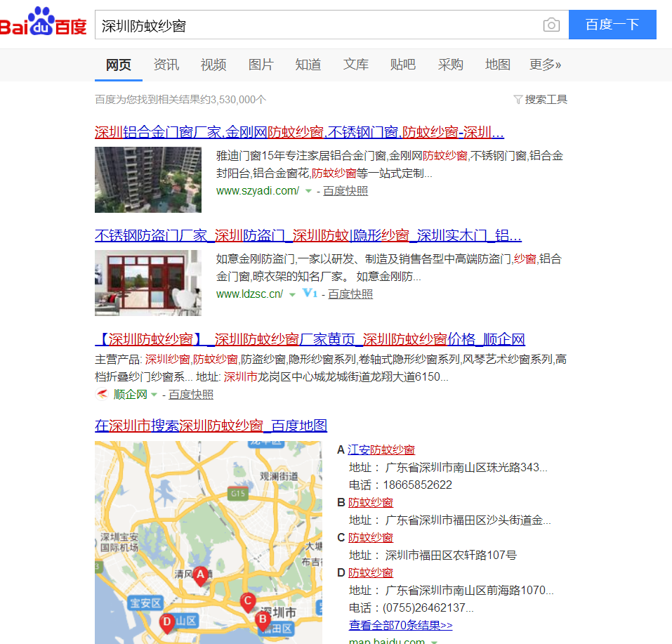The image size is (672, 644).
Task: Switch to the 知道 tab
Action: pyautogui.click(x=308, y=65)
